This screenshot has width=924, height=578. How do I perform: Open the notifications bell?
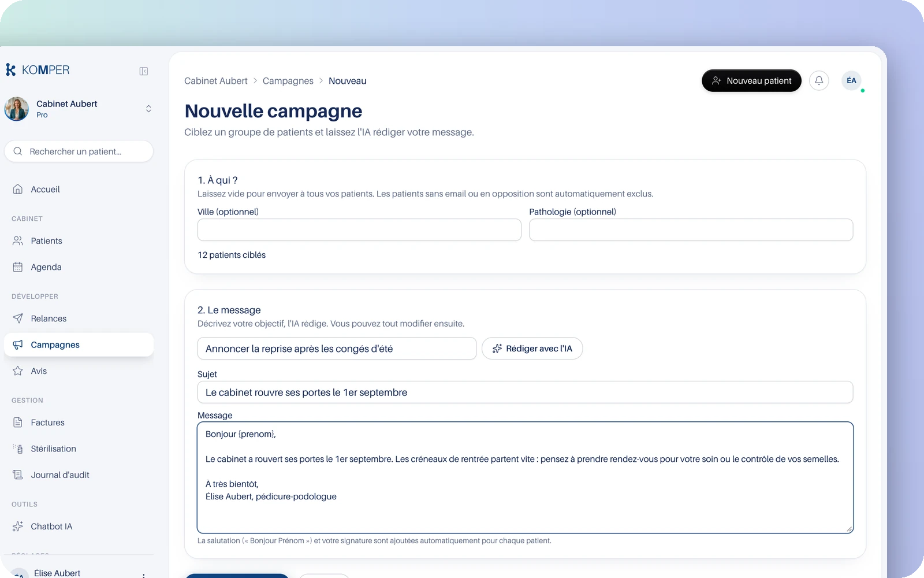[819, 80]
